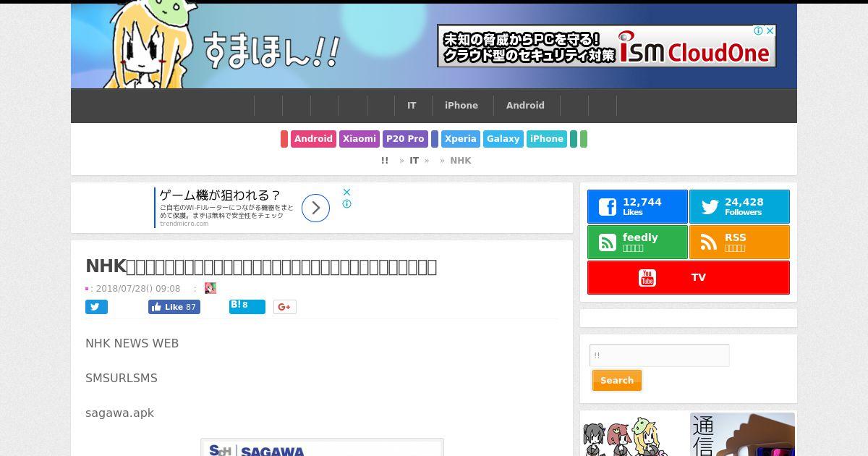Image resolution: width=868 pixels, height=456 pixels.
Task: Click the IT breadcrumb link
Action: point(414,161)
